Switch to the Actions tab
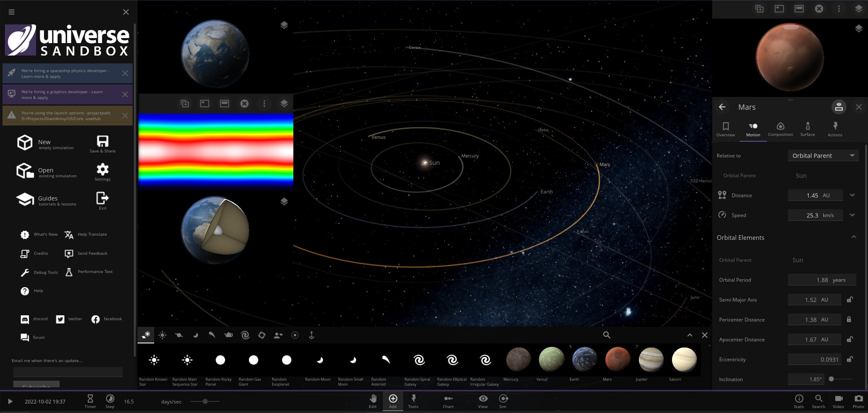 835,129
